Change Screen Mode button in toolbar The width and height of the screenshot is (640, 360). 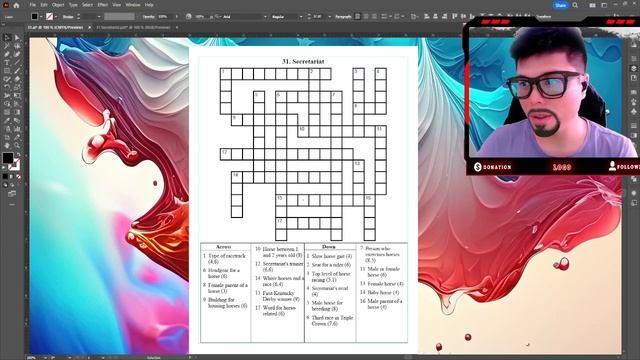pyautogui.click(x=12, y=193)
